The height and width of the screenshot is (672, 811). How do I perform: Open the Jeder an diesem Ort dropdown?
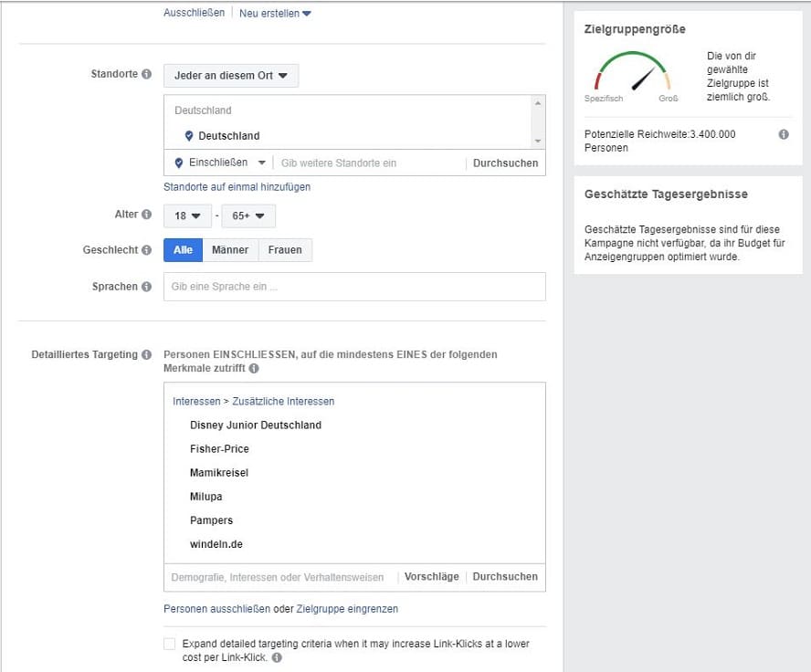pyautogui.click(x=231, y=76)
